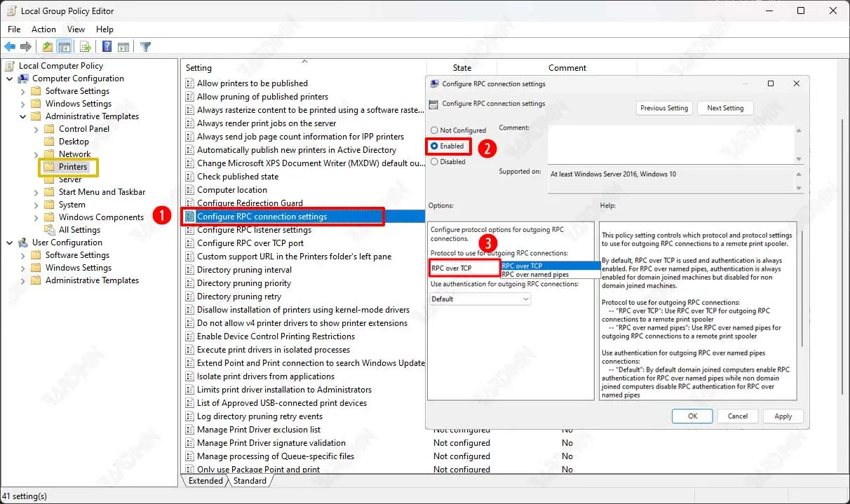Select the Enabled radio button
850x504 pixels.
point(435,146)
